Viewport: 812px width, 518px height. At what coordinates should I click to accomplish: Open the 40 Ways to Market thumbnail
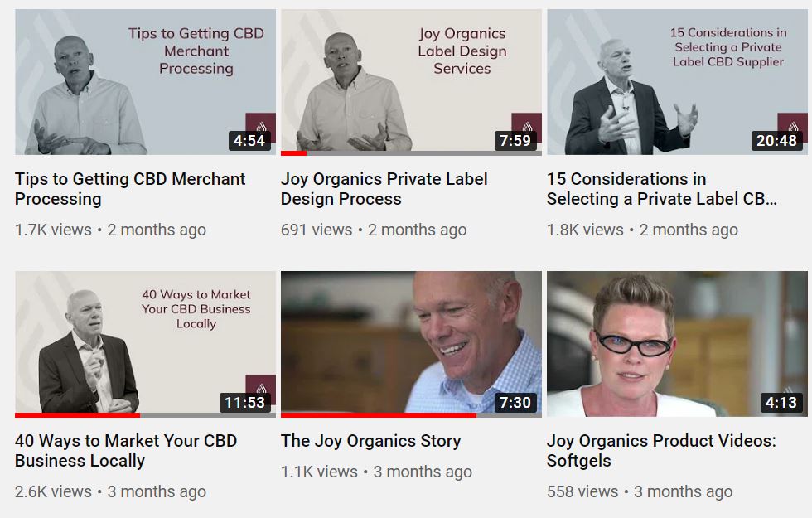(x=145, y=344)
